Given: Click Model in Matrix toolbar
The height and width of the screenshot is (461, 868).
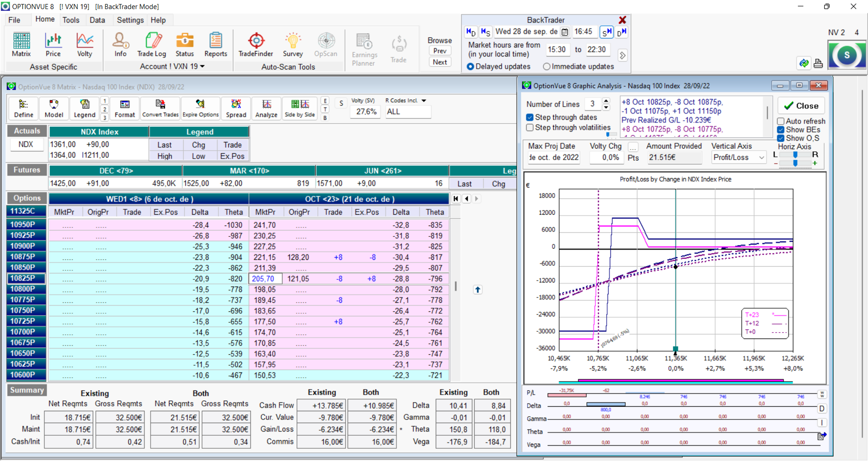Looking at the screenshot, I should click(54, 108).
